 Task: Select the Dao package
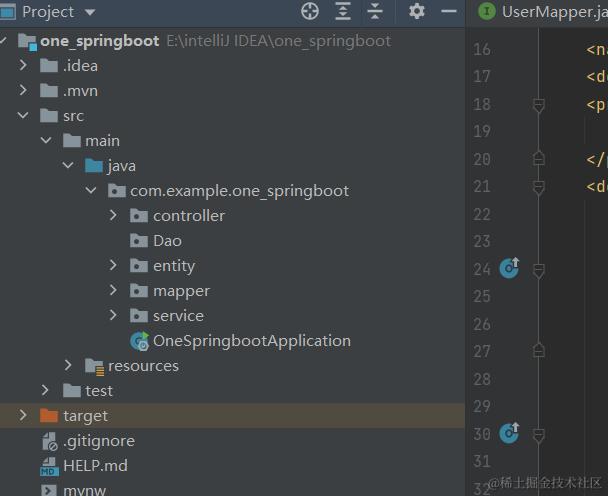pos(167,241)
